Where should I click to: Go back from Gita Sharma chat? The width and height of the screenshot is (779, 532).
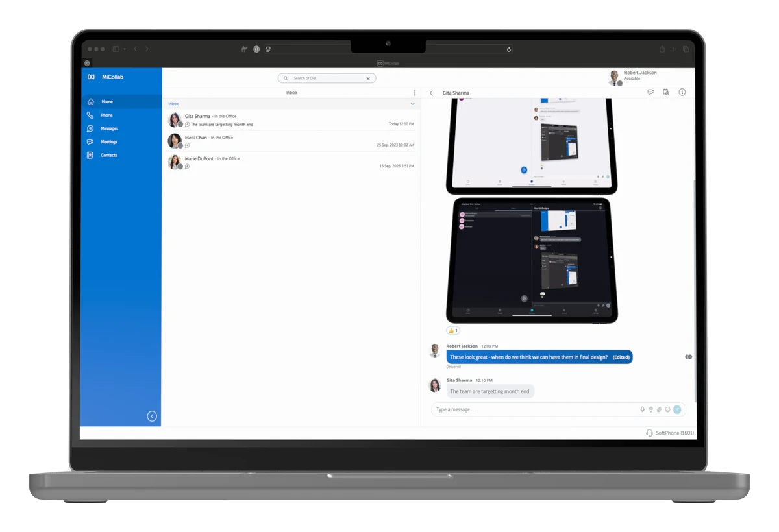coord(432,93)
